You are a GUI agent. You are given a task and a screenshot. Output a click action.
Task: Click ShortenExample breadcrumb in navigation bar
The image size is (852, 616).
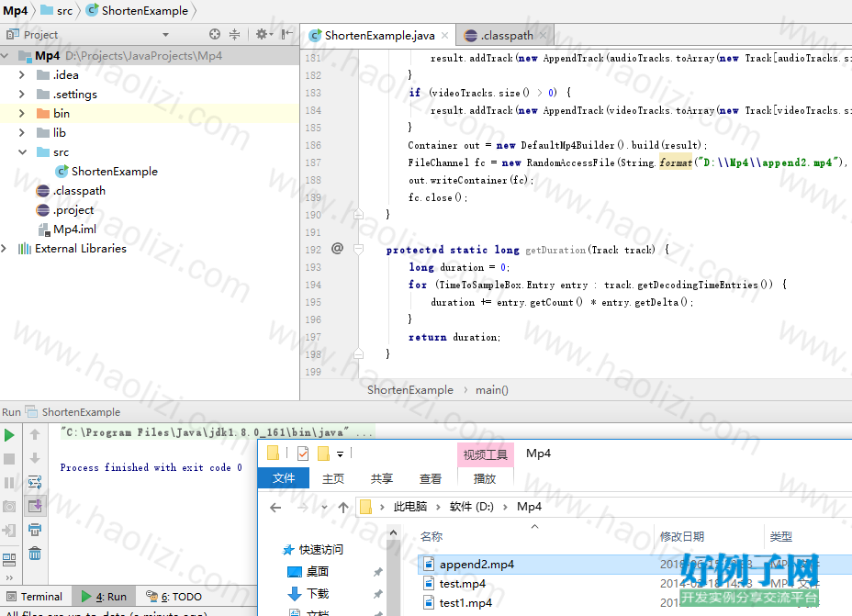tap(138, 10)
